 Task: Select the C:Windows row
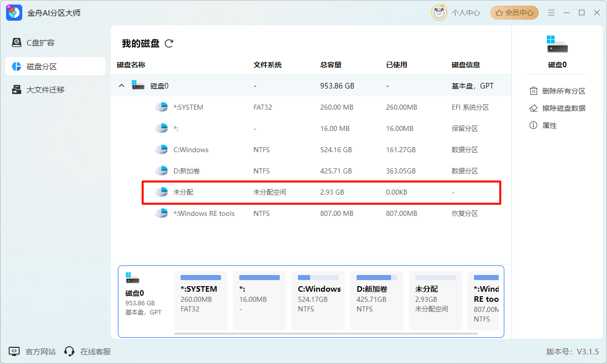coord(311,150)
